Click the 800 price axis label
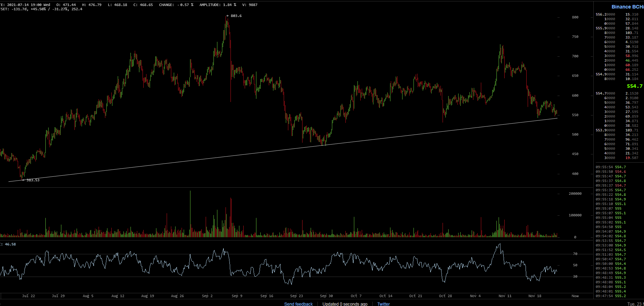Image resolution: width=644 pixels, height=306 pixels. [575, 17]
